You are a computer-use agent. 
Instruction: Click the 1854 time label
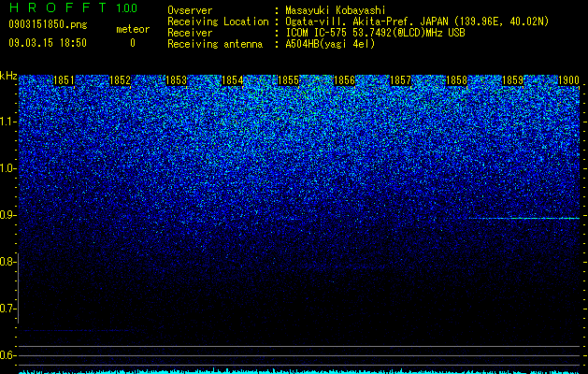(233, 80)
